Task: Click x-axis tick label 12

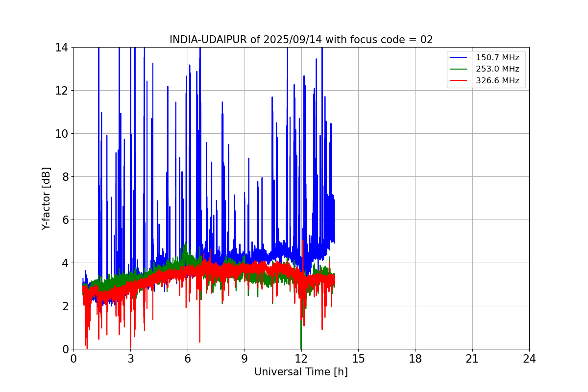Action: pos(301,359)
